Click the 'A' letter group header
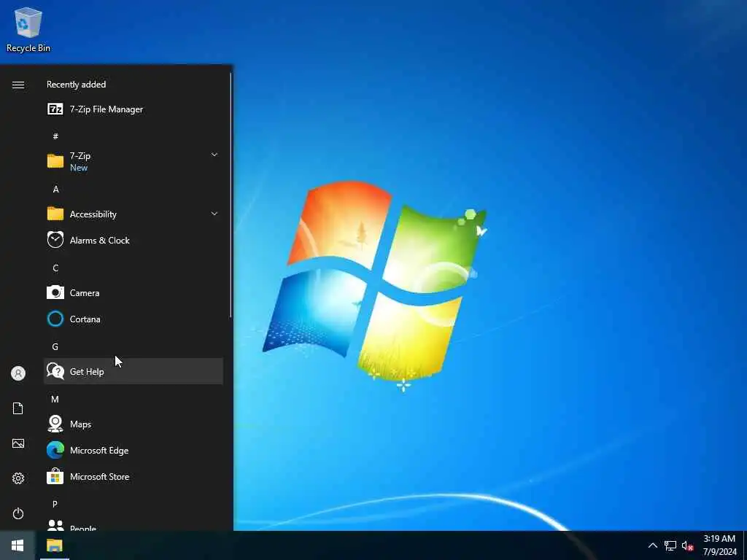 pyautogui.click(x=55, y=189)
